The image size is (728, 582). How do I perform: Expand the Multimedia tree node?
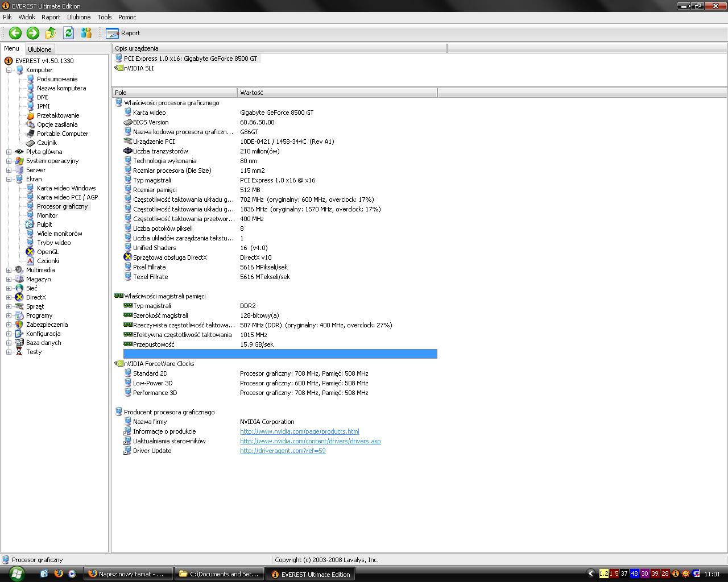pyautogui.click(x=9, y=270)
